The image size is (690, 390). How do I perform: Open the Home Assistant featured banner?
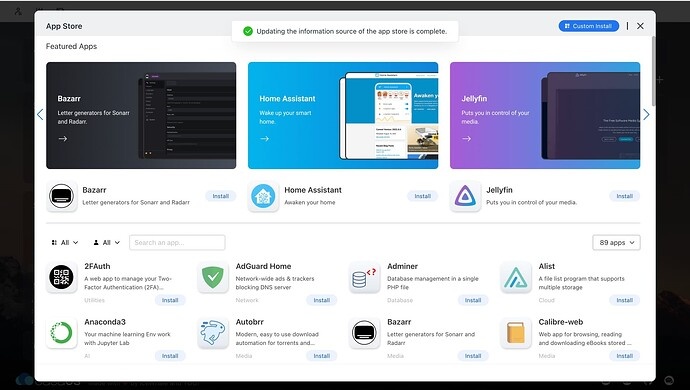pyautogui.click(x=343, y=115)
